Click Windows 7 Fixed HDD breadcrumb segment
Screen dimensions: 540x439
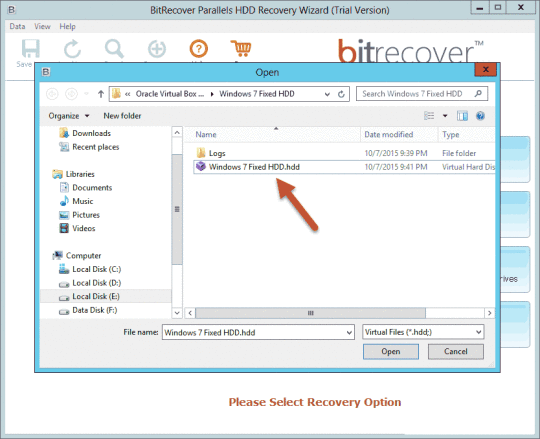257,94
